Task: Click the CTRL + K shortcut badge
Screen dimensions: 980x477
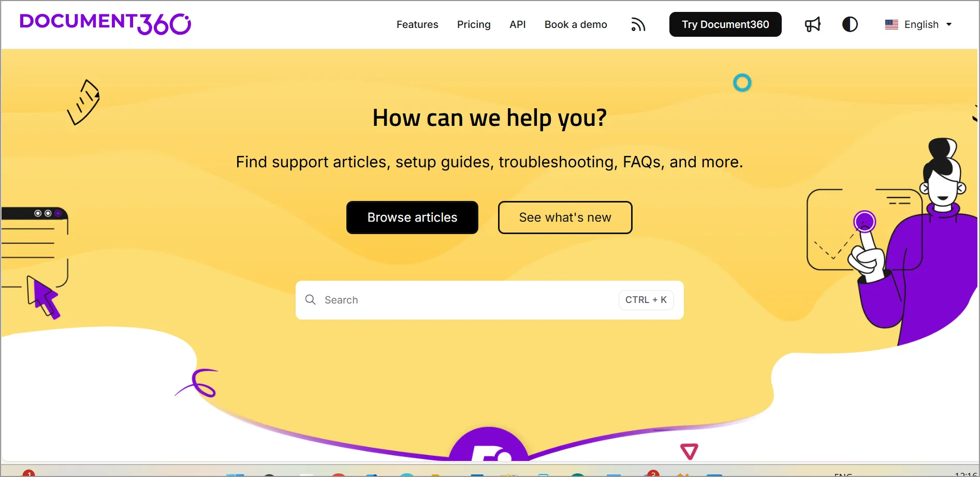Action: click(646, 299)
